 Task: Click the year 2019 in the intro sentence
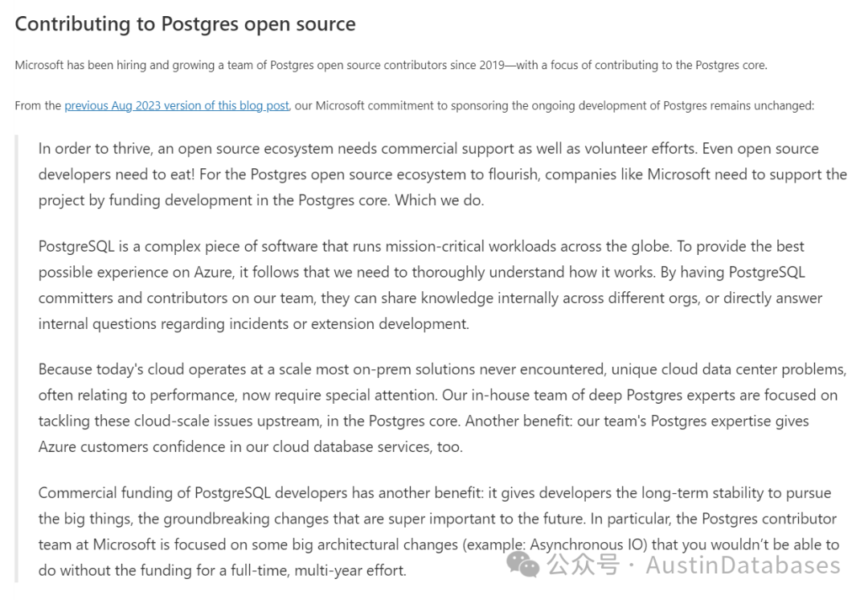pyautogui.click(x=492, y=65)
